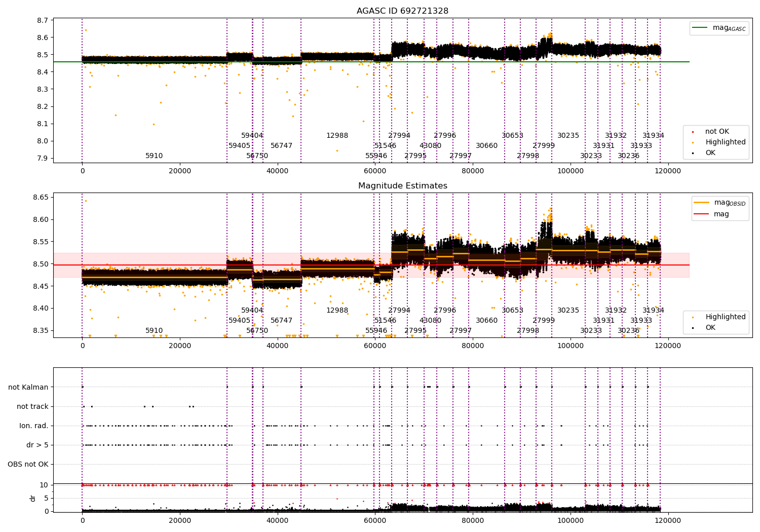Viewport: 760px width, 532px height.
Task: Click obsid label '30653' in the top plot
Action: (x=512, y=136)
